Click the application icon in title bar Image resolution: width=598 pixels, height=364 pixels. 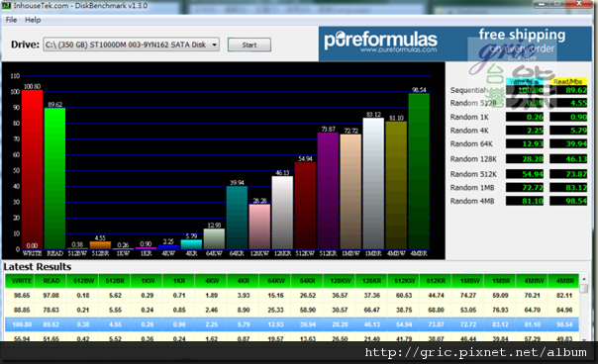[6, 5]
